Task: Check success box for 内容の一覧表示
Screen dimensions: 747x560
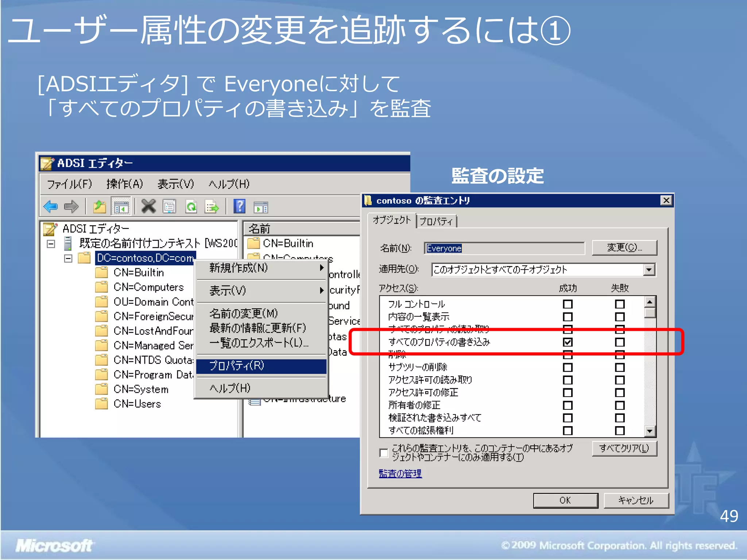Action: 568,317
